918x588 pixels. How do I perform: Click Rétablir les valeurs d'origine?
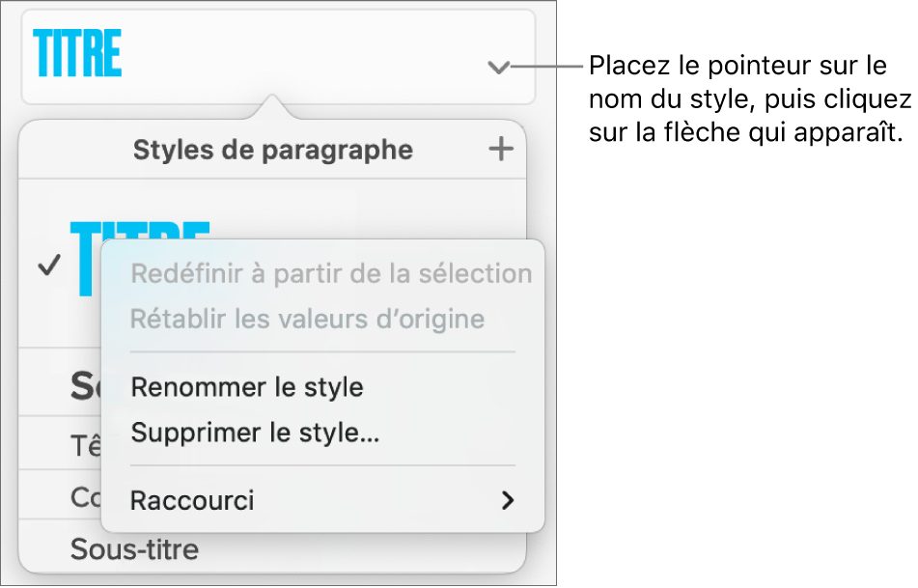[307, 320]
